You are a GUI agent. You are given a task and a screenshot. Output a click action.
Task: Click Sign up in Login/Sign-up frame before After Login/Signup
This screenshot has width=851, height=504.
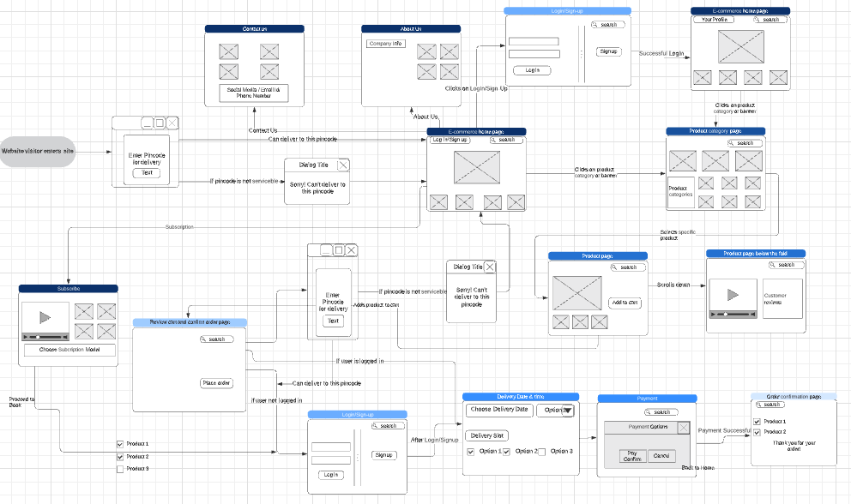(x=383, y=455)
